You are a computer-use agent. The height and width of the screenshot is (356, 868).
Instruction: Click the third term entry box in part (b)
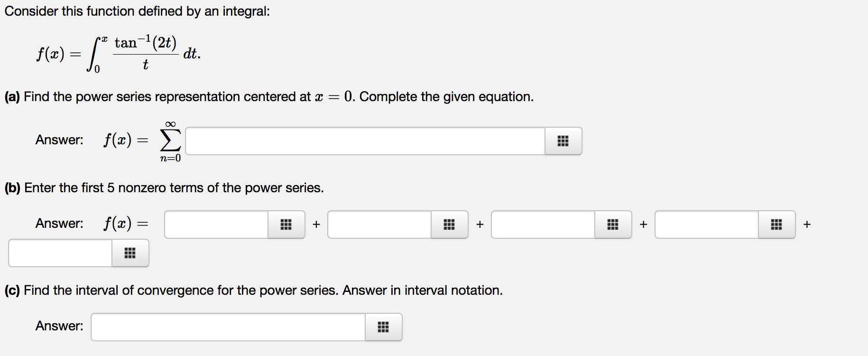pyautogui.click(x=543, y=225)
